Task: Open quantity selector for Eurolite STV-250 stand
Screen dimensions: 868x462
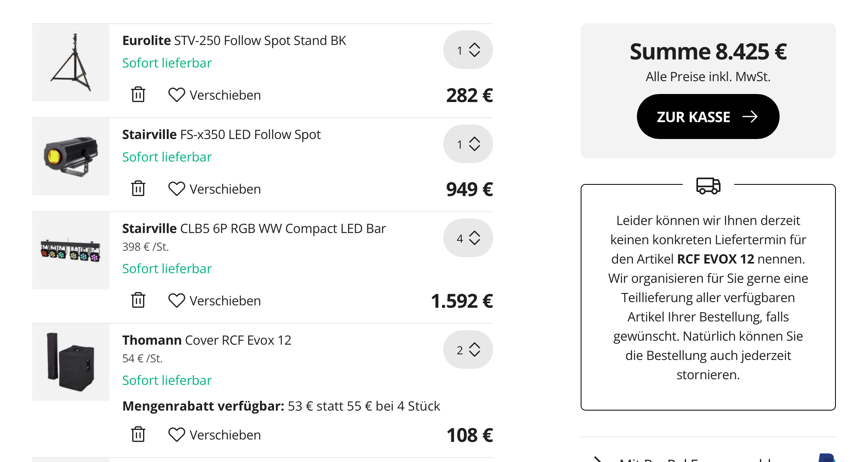Action: (x=468, y=50)
